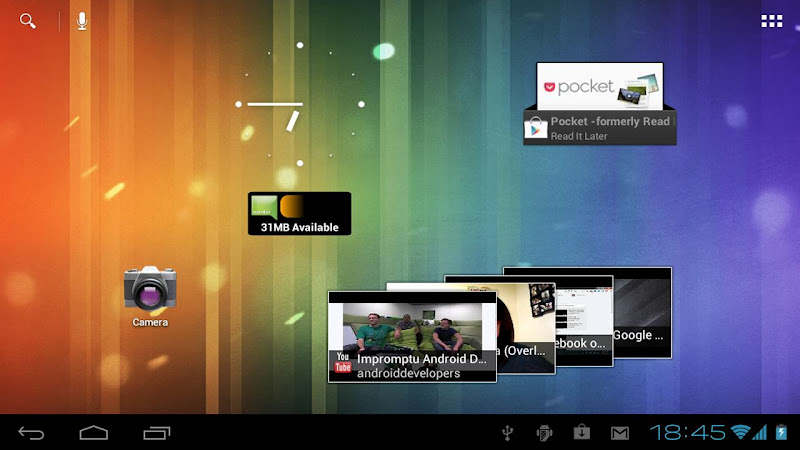Select the '(Overl...' video card
Viewport: 800px width, 450px height.
point(526,329)
